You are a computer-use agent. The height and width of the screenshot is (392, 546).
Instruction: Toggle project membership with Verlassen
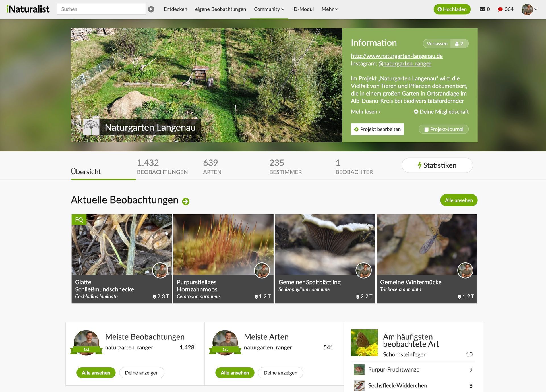click(437, 43)
